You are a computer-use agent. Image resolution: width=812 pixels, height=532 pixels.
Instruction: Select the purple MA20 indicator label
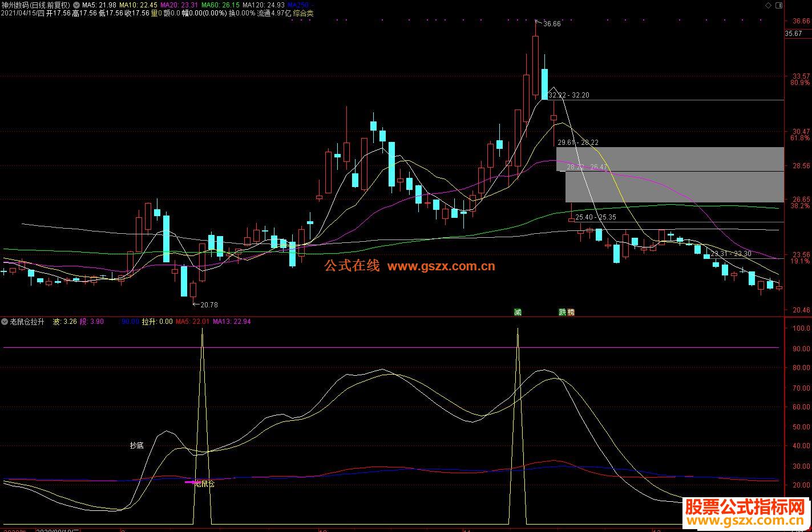click(x=177, y=5)
